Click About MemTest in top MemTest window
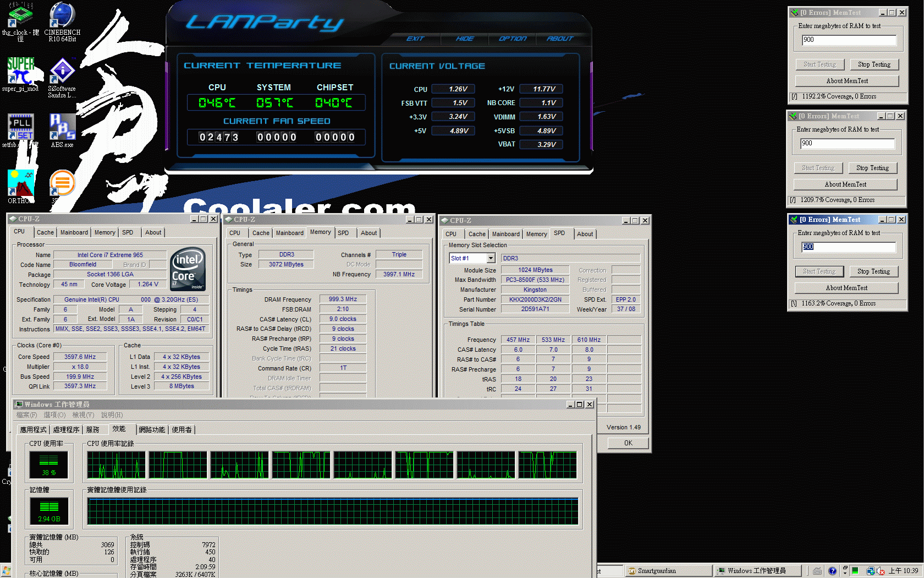Screen dimensions: 924x578 [x=847, y=81]
